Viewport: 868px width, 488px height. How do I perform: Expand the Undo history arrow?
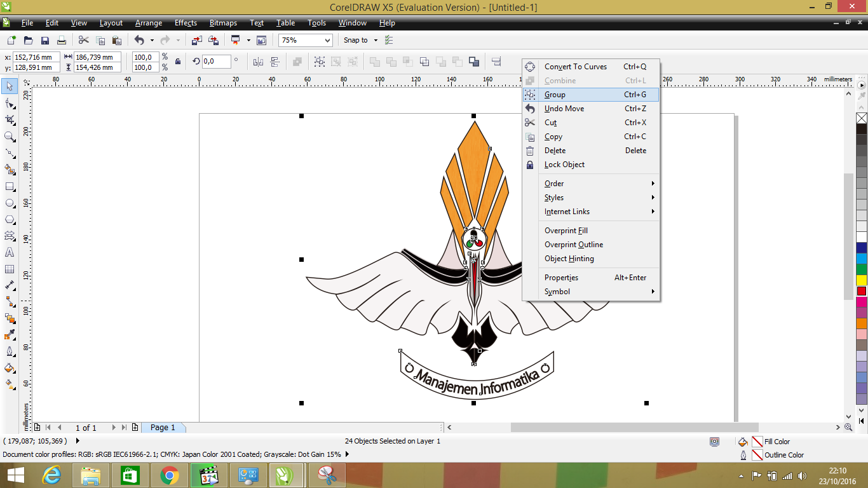tap(152, 40)
